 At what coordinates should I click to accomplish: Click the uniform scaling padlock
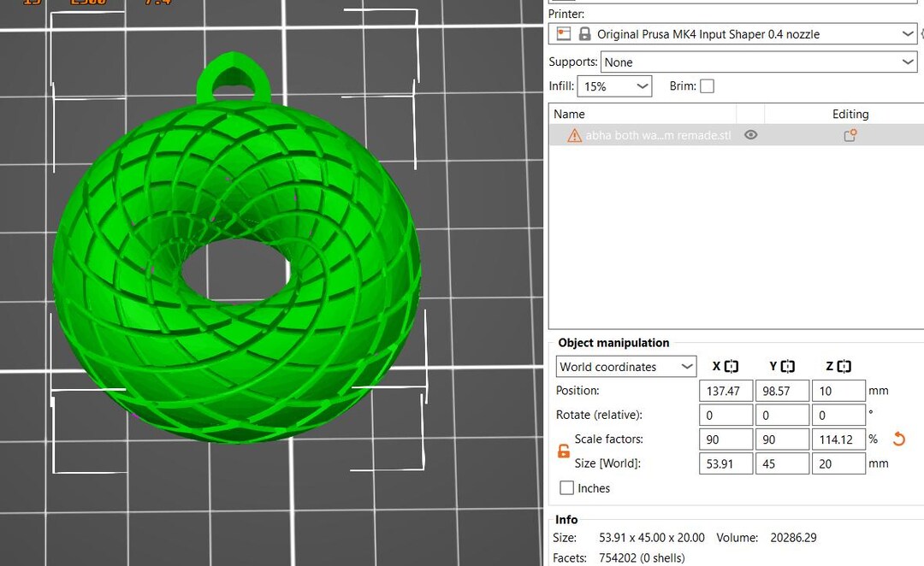[x=563, y=451]
